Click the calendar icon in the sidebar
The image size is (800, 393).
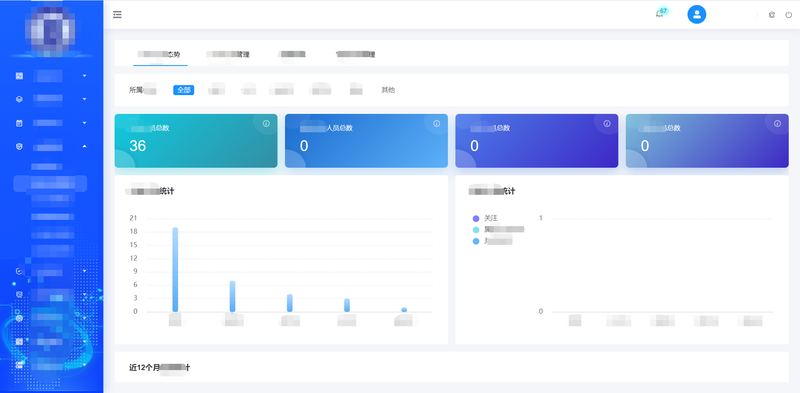tap(19, 123)
